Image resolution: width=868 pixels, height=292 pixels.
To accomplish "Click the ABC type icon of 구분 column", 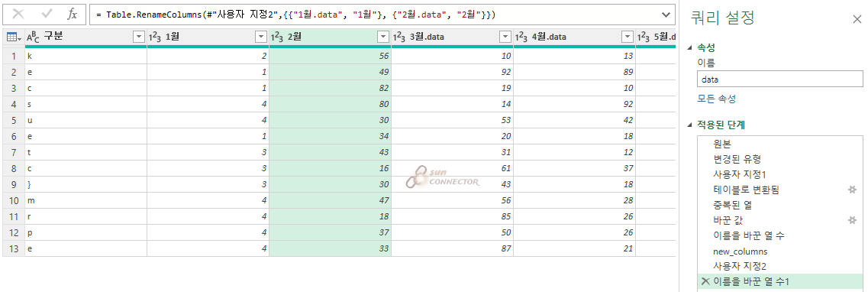I will [x=34, y=37].
